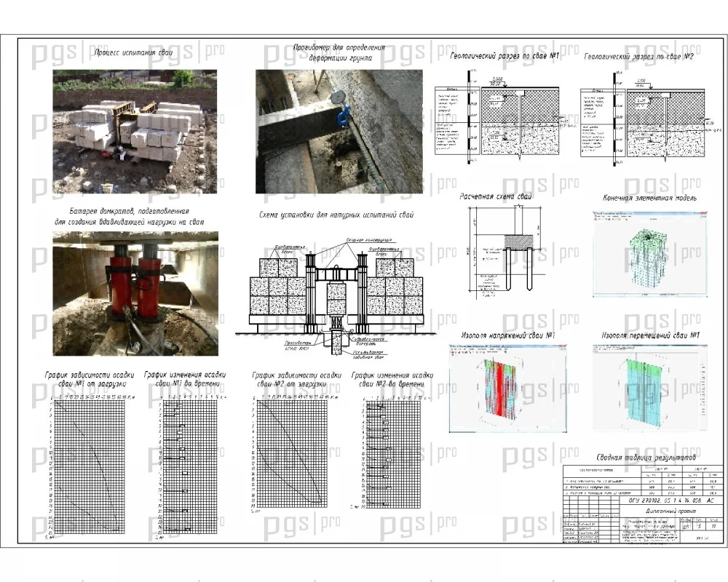Click the 'Дипломный проект' title block cell

671,511
